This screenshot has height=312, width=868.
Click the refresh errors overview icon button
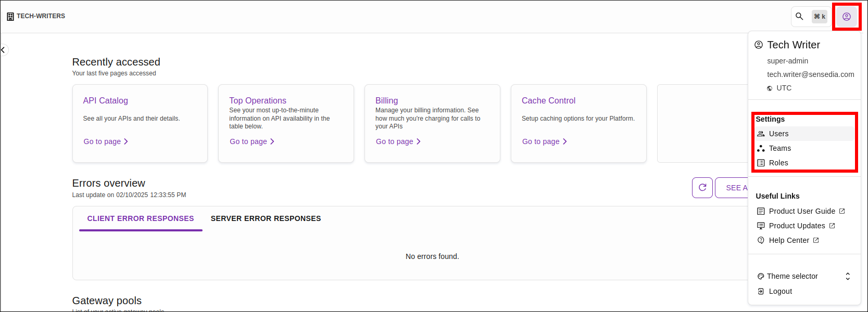tap(702, 188)
